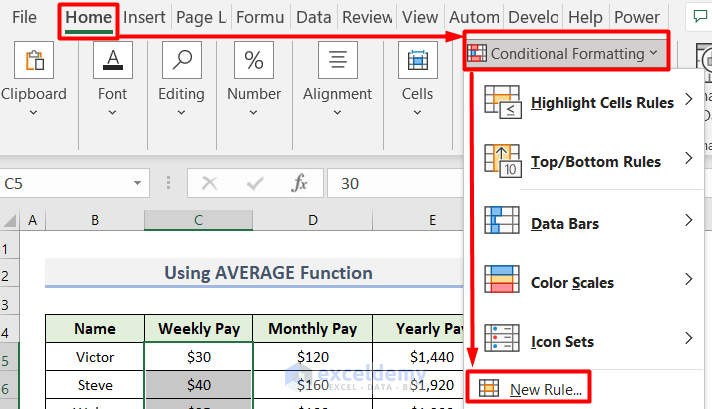Screen dimensions: 712x409
Task: Open the Conditional Formatting dropdown
Action: (x=566, y=54)
